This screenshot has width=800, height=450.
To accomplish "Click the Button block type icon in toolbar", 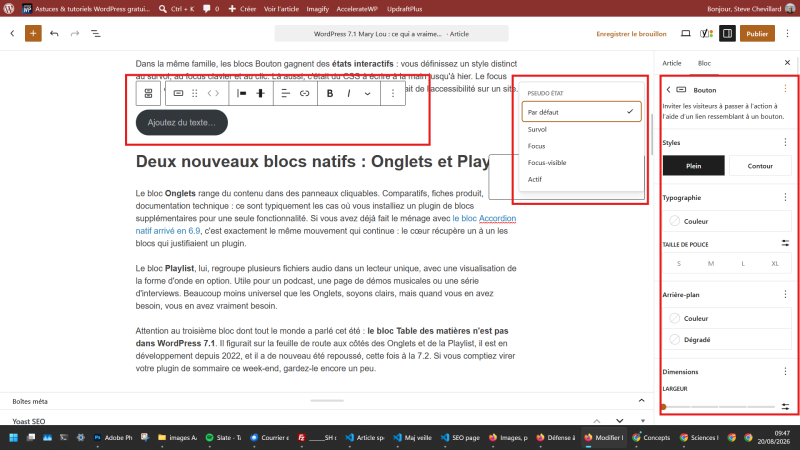I will point(178,93).
